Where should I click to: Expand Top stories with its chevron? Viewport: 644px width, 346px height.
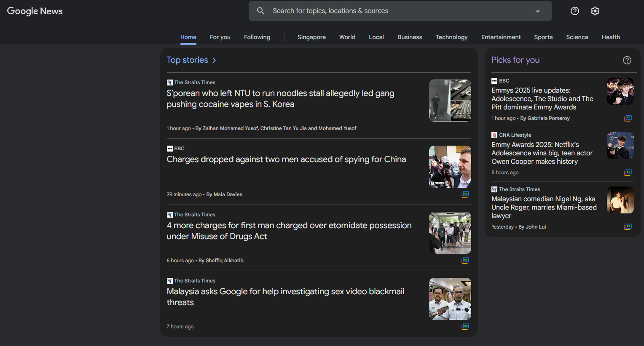(214, 60)
